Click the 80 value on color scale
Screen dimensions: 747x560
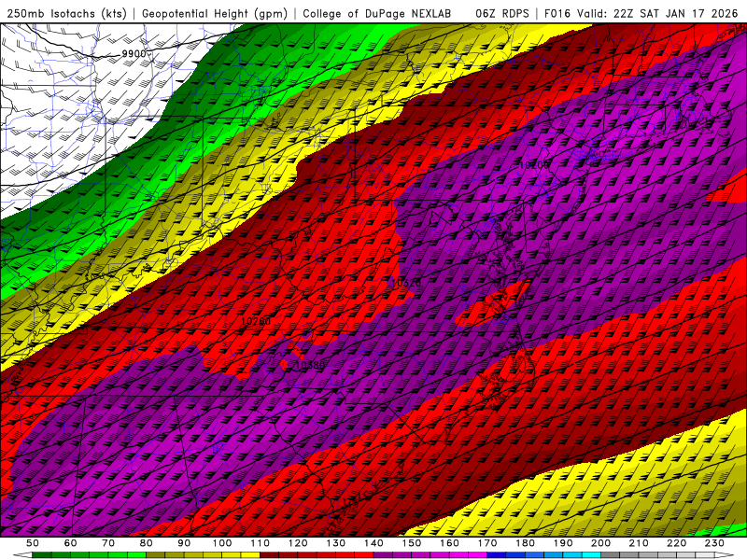pyautogui.click(x=147, y=543)
